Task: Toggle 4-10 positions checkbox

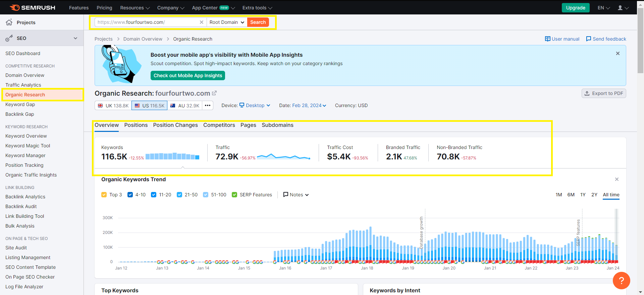Action: point(130,195)
